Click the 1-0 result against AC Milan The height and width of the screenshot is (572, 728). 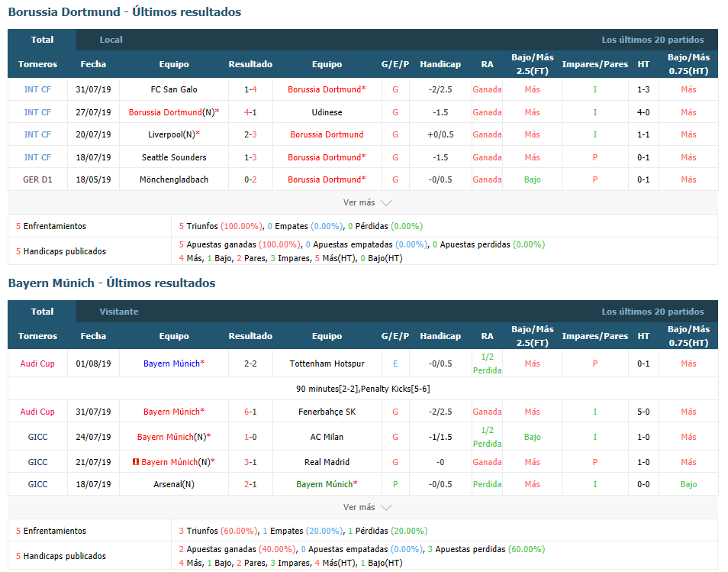pos(250,437)
